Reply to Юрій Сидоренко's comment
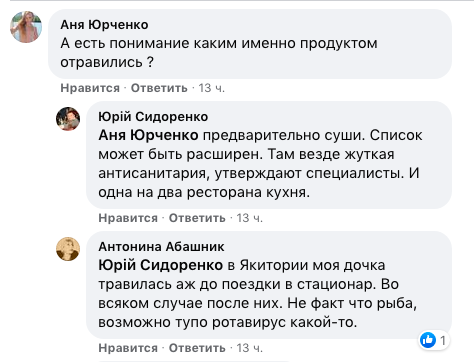Image resolution: width=474 pixels, height=362 pixels. click(x=197, y=218)
